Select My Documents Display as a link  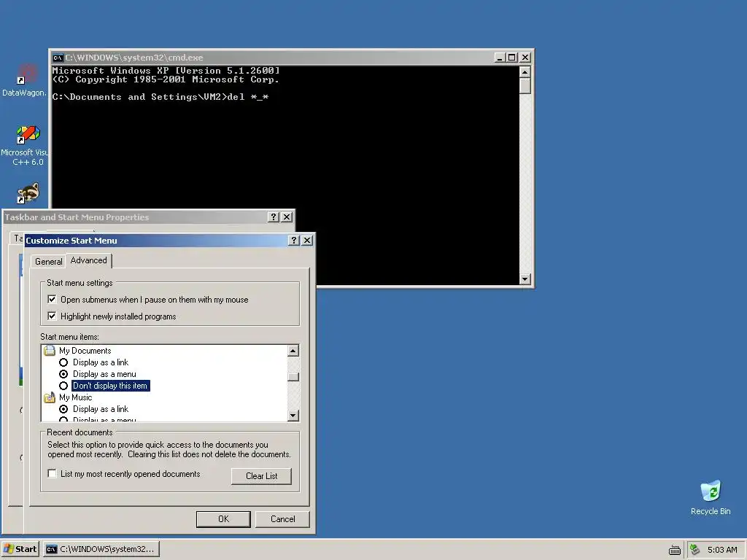[63, 362]
